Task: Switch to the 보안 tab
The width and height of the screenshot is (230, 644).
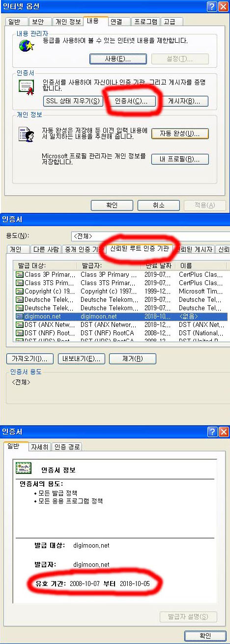Action: (37, 21)
